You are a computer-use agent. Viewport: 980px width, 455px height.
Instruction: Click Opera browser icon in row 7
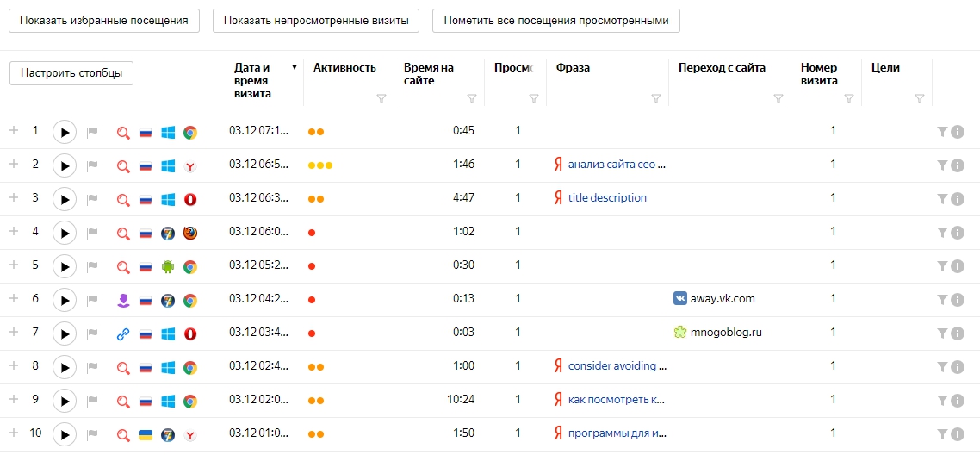tap(190, 334)
